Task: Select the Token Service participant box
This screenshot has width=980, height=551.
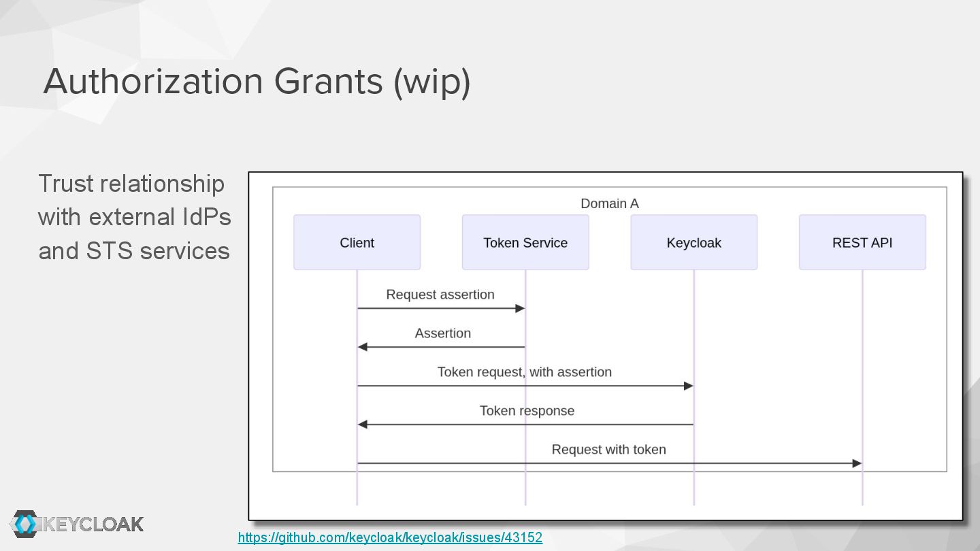Action: [525, 242]
